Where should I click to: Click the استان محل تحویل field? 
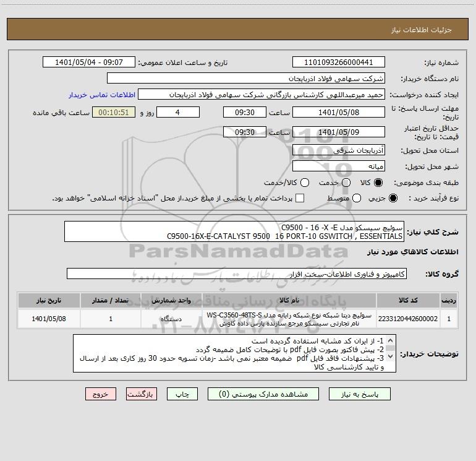339,150
